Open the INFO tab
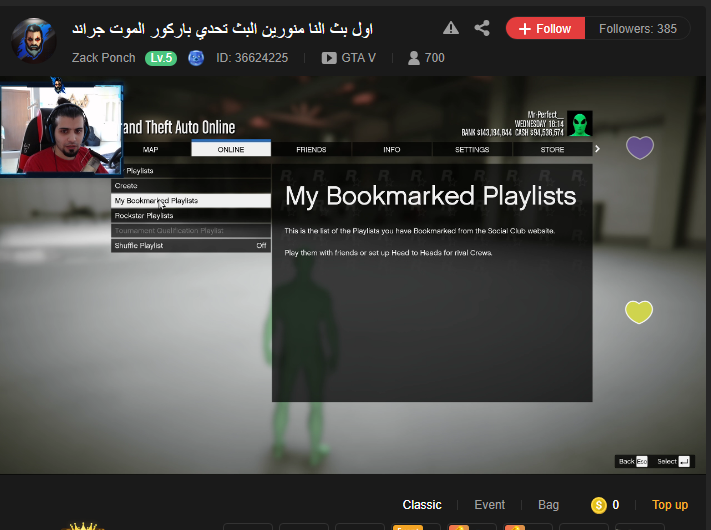Viewport: 711px width, 530px height. click(392, 149)
